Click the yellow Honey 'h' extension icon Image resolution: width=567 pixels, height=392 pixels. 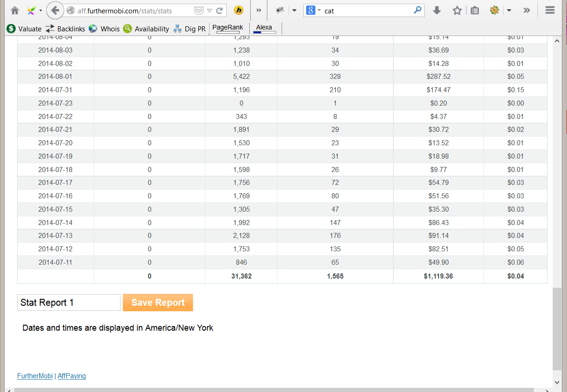click(x=239, y=11)
